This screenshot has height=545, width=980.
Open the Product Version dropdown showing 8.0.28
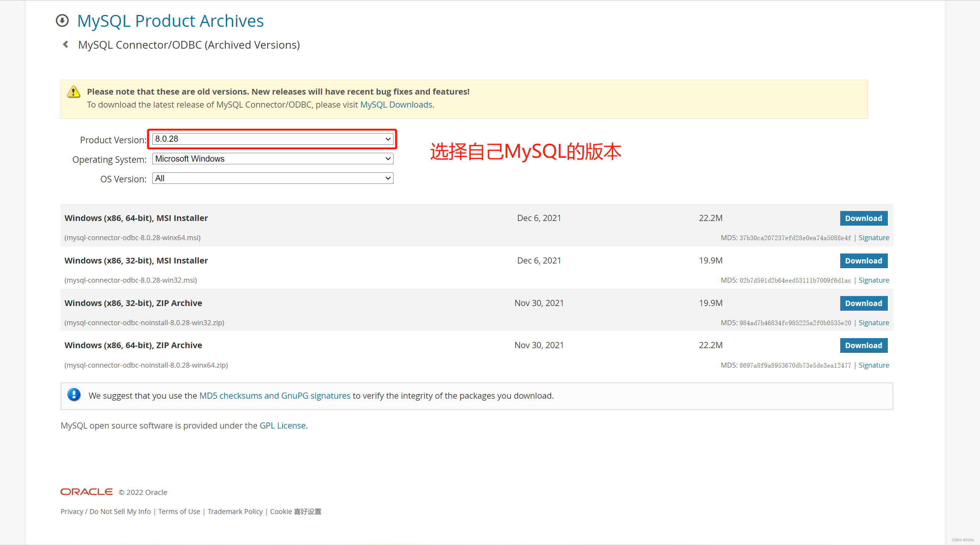(273, 139)
